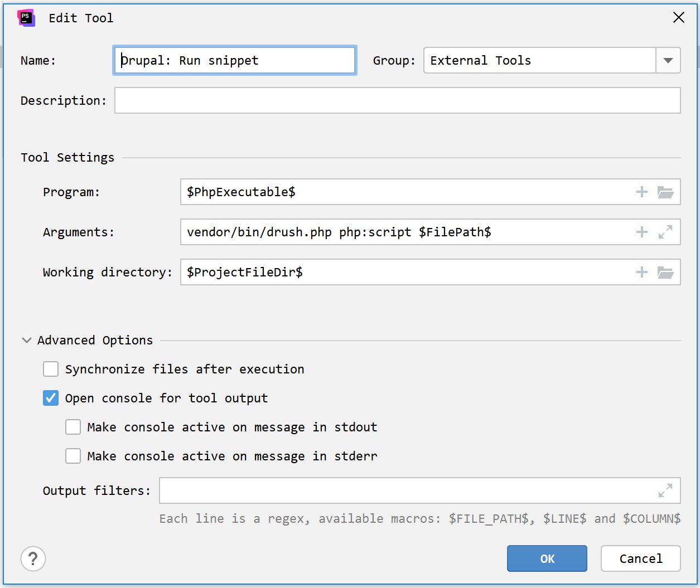The image size is (700, 588).
Task: Insert macro into Working directory field
Action: point(642,272)
